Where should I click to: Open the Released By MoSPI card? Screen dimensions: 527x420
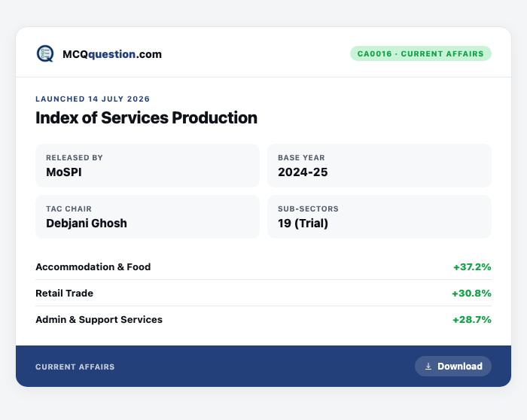148,166
